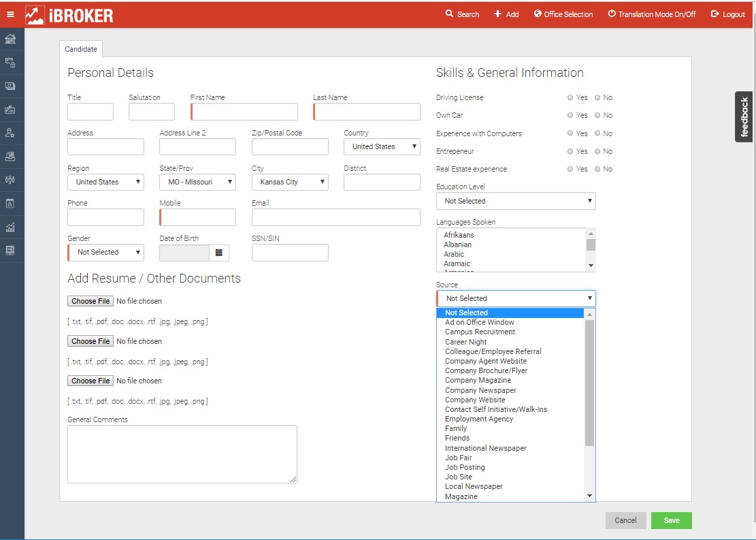Open the feedback side tab
Viewport: 756px width, 540px height.
744,116
